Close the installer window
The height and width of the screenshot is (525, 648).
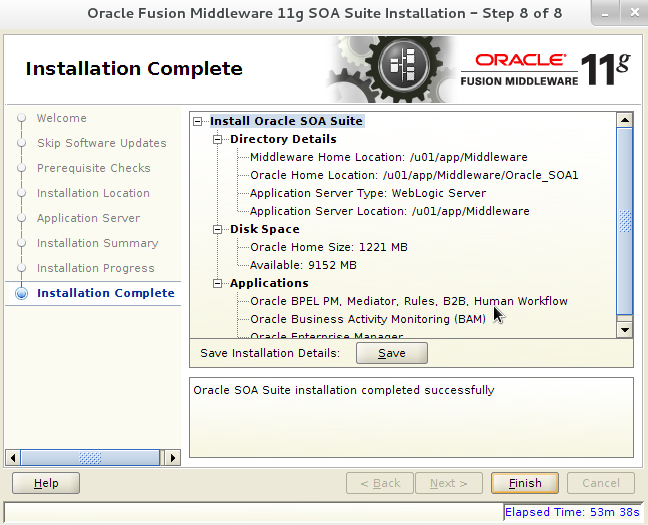[635, 13]
